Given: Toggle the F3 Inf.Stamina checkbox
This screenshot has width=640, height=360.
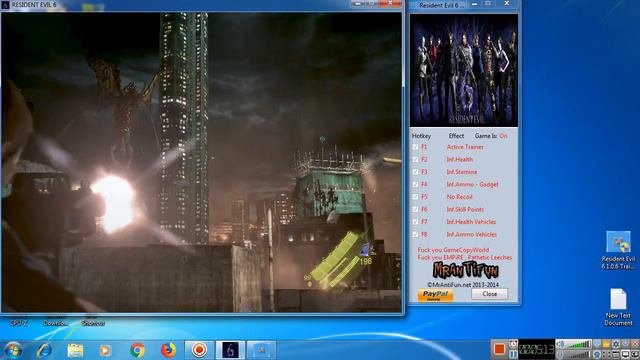Looking at the screenshot, I should 415,172.
